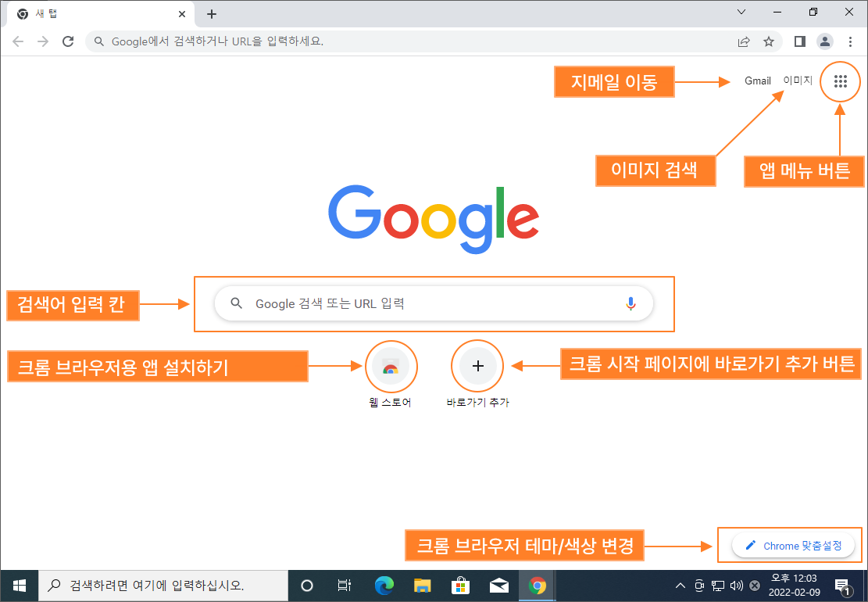Reload the page with the refresh icon

click(68, 41)
